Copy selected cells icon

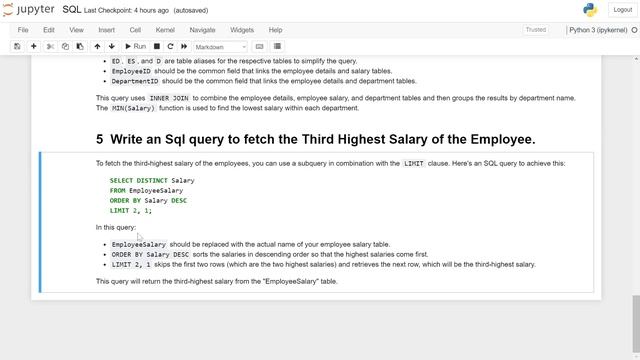65,47
